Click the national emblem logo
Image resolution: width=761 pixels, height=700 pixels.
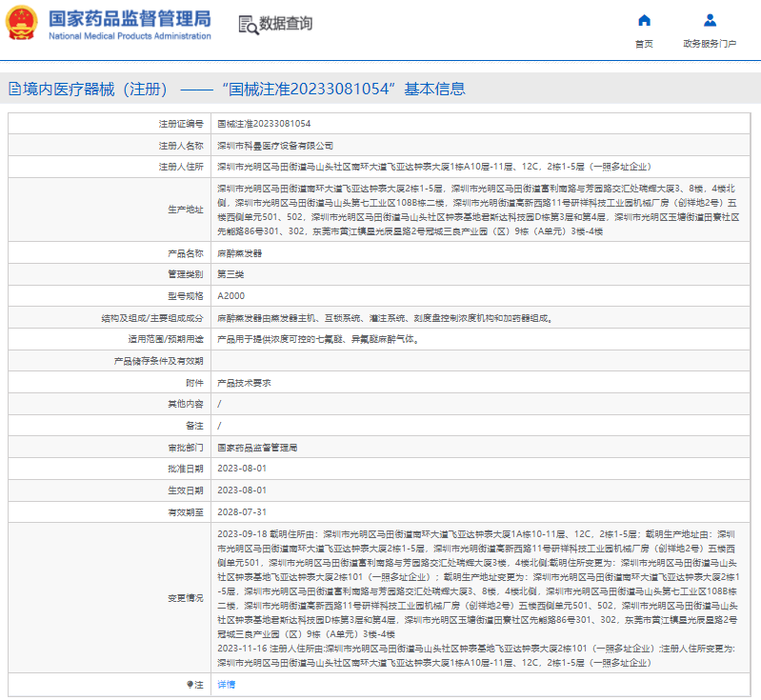pyautogui.click(x=21, y=23)
